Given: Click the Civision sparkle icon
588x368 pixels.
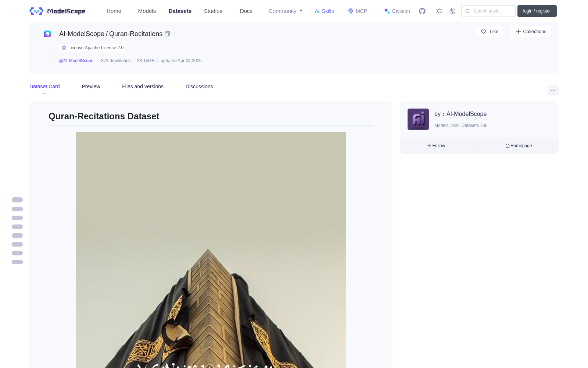Looking at the screenshot, I should (387, 11).
